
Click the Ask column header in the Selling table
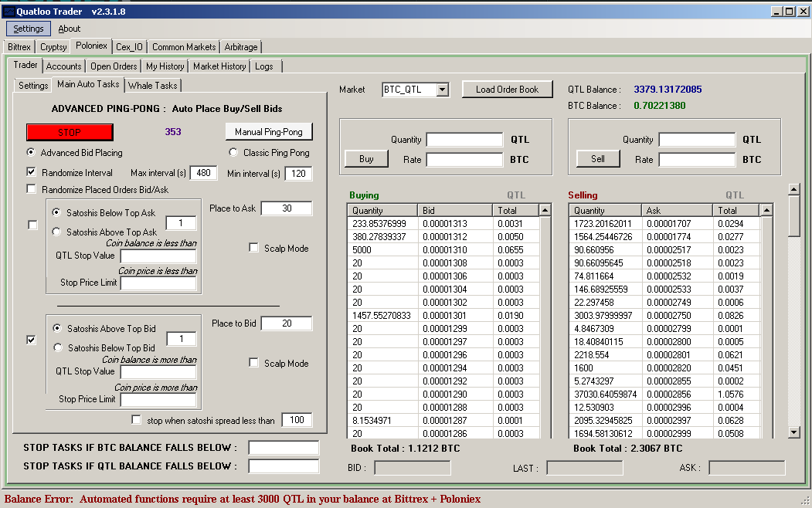click(x=677, y=211)
